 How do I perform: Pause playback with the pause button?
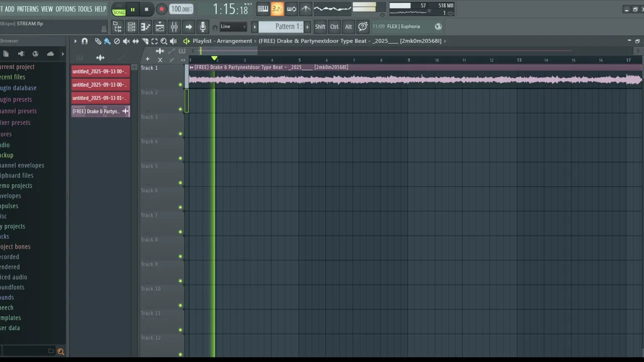coord(132,9)
